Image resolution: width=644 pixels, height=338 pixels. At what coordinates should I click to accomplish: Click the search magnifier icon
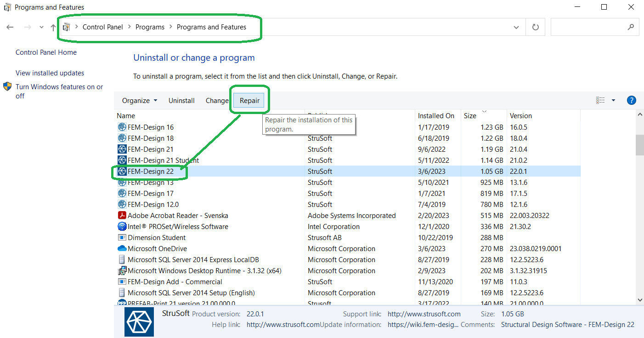631,27
